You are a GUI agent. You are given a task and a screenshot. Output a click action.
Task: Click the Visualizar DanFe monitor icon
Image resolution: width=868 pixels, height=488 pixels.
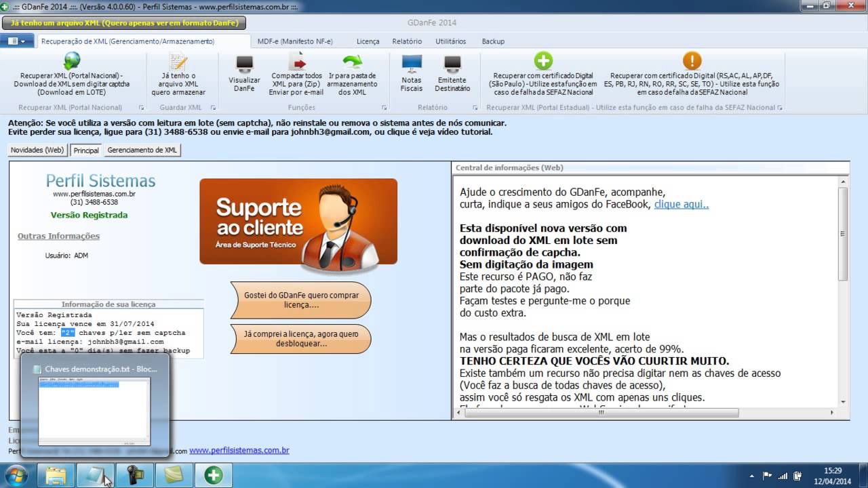[x=244, y=64]
